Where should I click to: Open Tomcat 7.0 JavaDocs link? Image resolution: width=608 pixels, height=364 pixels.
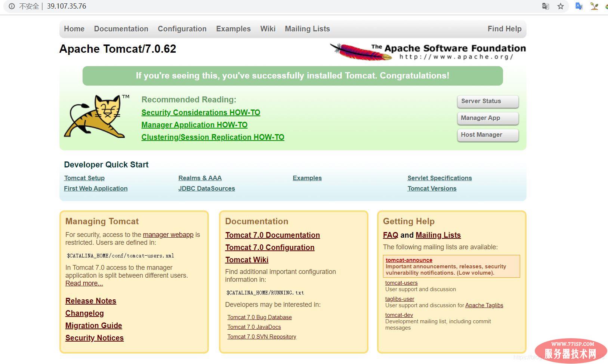pyautogui.click(x=254, y=327)
